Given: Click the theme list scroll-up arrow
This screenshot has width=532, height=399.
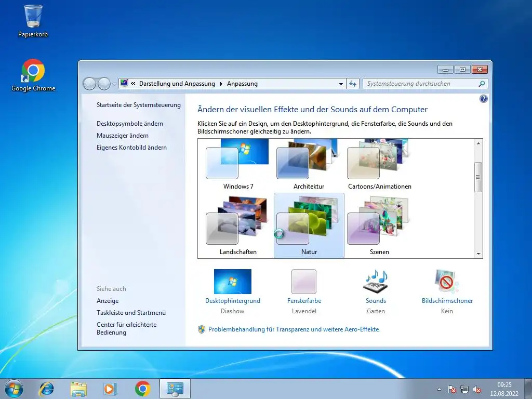Looking at the screenshot, I should pos(478,143).
